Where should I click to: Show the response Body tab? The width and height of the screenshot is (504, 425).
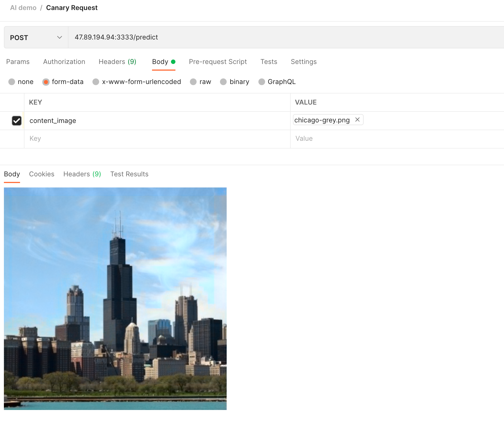(x=12, y=174)
